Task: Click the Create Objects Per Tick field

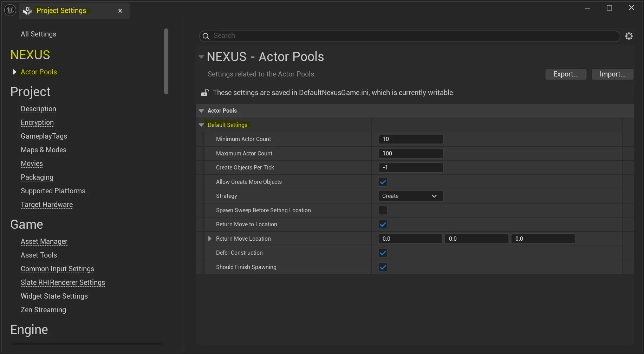Action: click(x=410, y=168)
